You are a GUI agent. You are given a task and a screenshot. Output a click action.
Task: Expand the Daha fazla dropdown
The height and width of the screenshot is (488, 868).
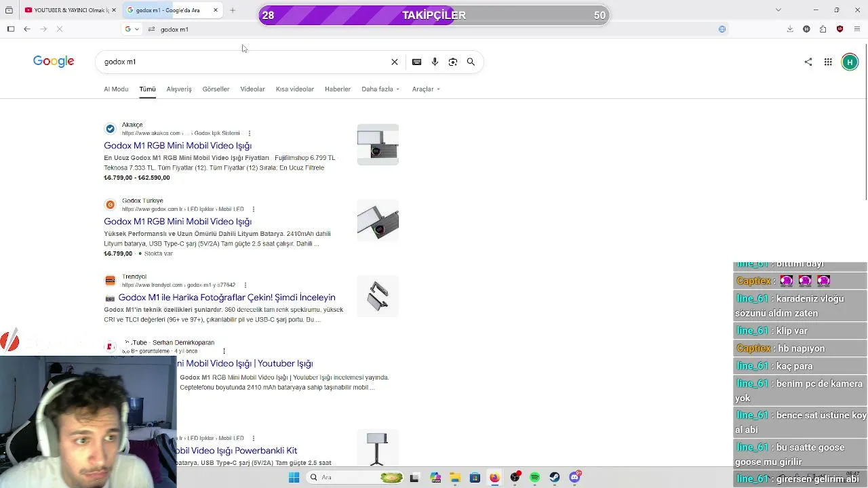[x=380, y=89]
